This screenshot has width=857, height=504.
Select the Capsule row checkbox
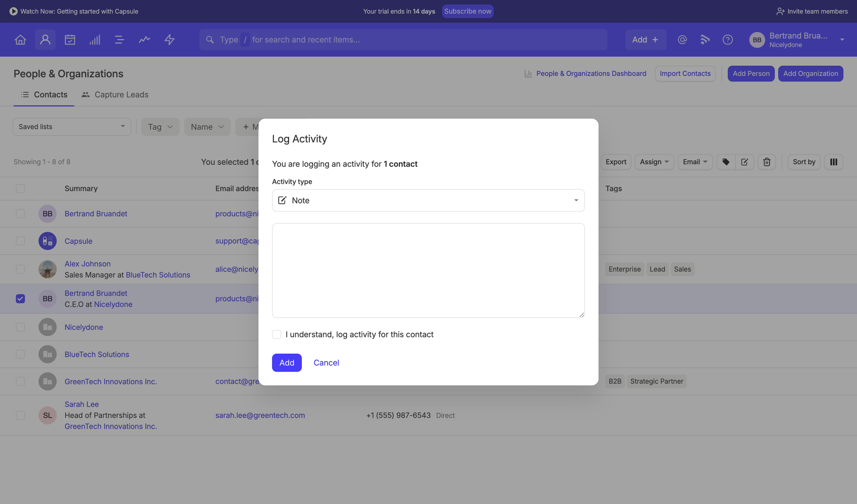click(20, 241)
